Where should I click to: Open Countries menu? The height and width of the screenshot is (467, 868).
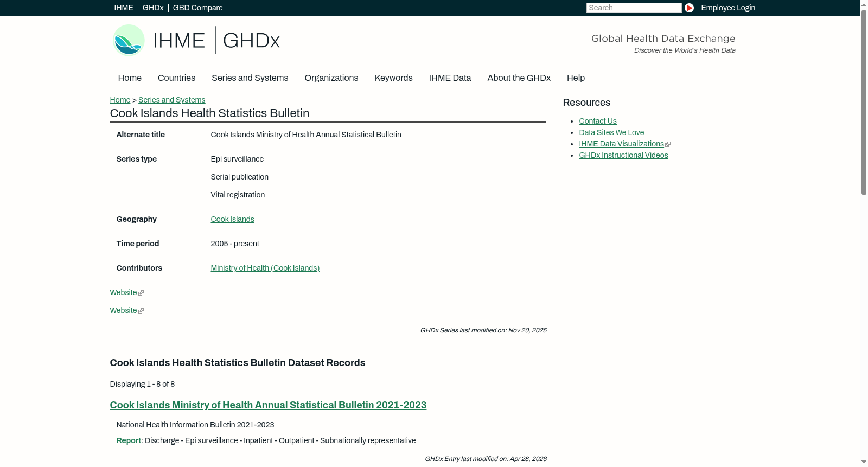[176, 78]
